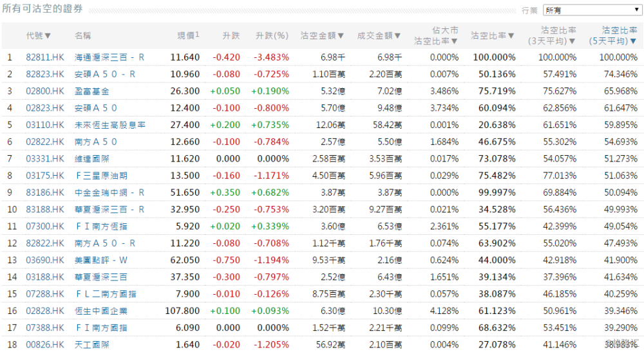Open stock code 02822.HK
Image resolution: width=644 pixels, height=352 pixels.
coord(45,142)
